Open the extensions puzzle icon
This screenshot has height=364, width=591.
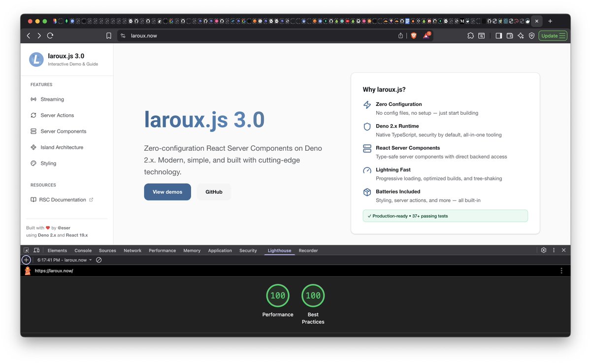click(471, 35)
